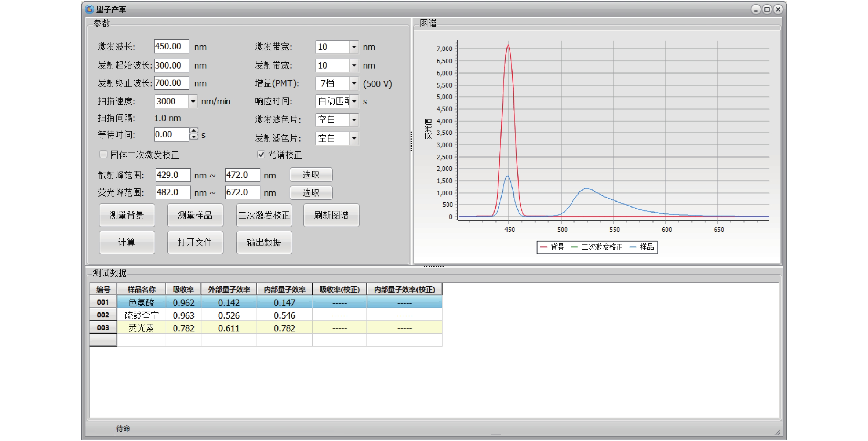868x441 pixels.
Task: Click the 测量样品 button
Action: [195, 215]
